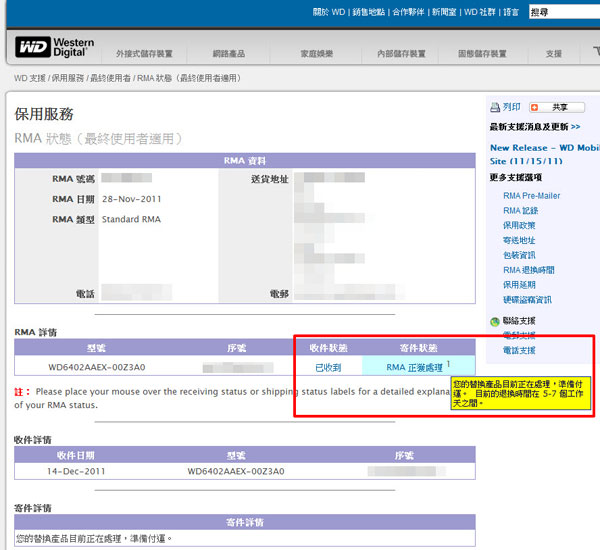Viewport: 600px width, 550px height.
Task: Open the 關於 WD top link
Action: click(x=329, y=12)
